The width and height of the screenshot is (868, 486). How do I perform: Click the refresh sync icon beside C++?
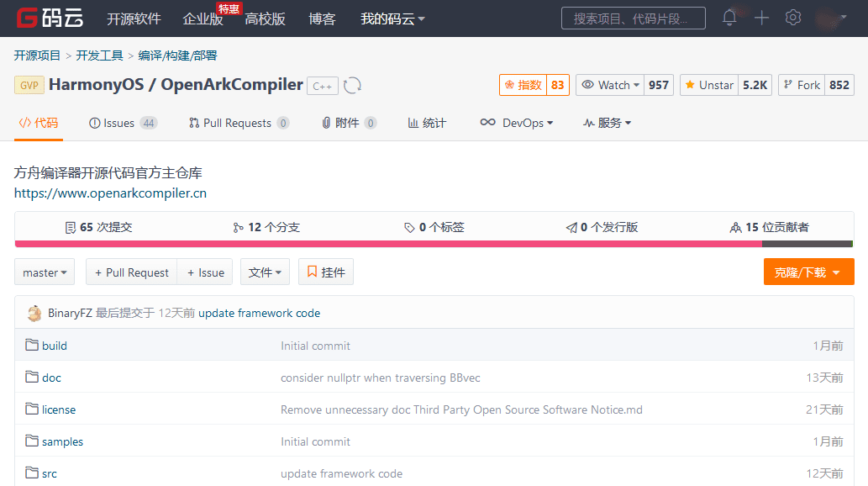click(x=353, y=85)
